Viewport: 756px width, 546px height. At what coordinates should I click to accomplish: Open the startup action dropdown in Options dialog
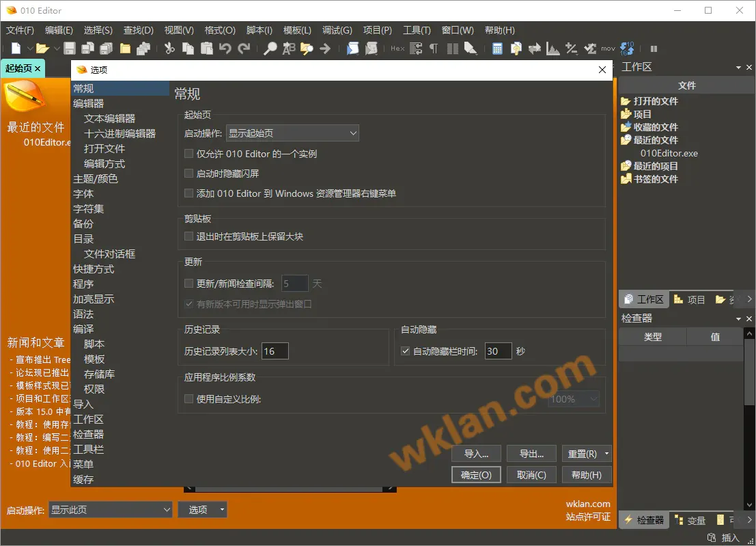292,133
